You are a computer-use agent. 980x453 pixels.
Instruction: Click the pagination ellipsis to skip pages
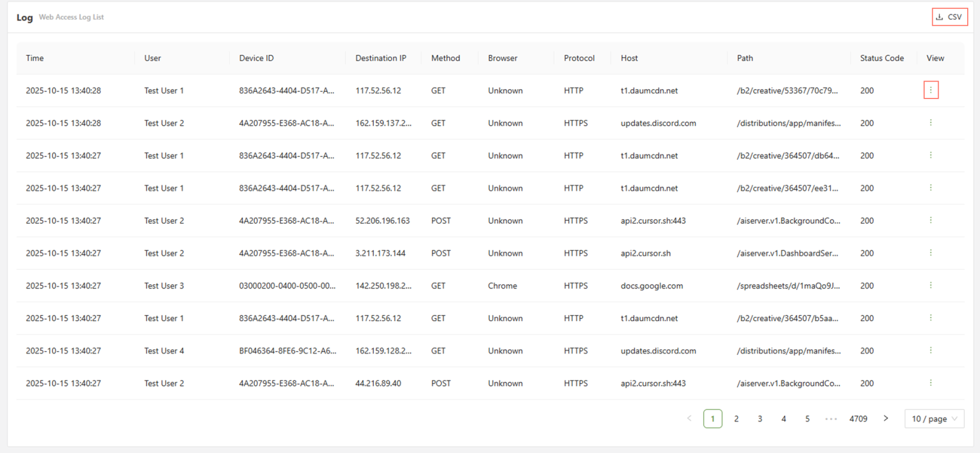coord(831,419)
